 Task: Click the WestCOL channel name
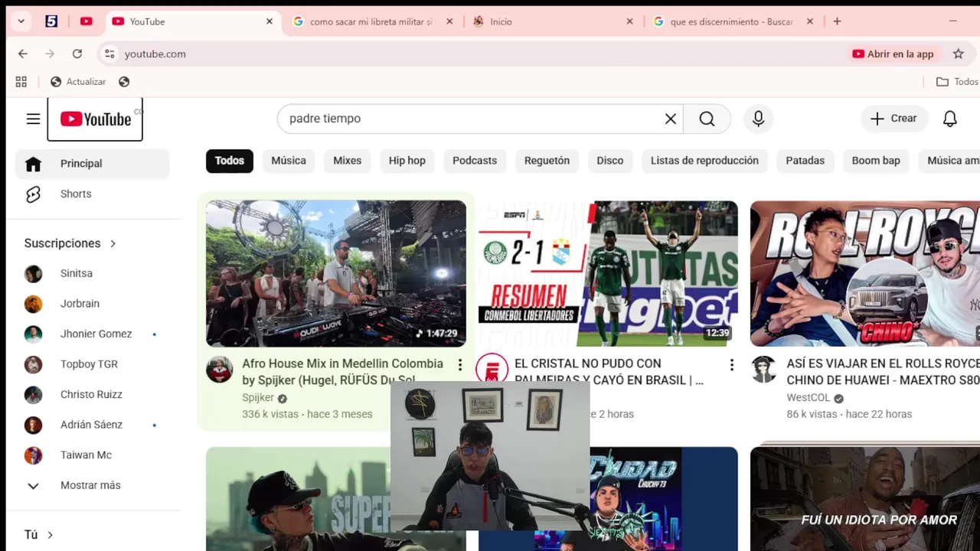(x=808, y=398)
